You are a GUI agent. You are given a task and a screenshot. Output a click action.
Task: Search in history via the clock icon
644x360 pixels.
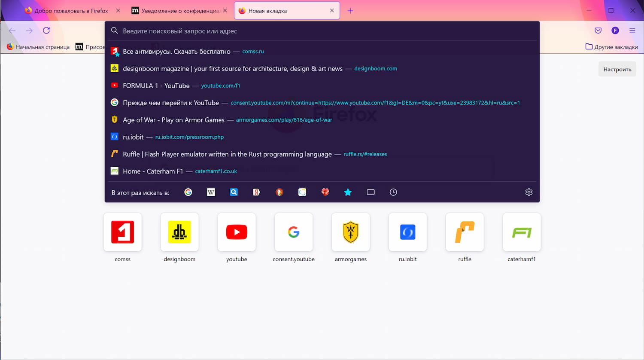pos(393,192)
